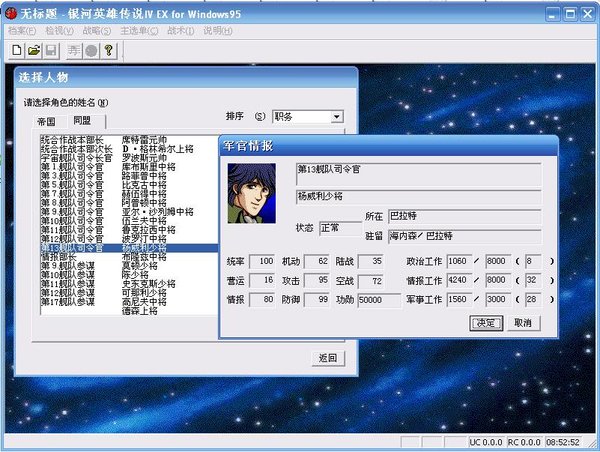Select row 第17舰队参谋 高尼夫中将
This screenshot has height=452, width=600.
tap(129, 302)
